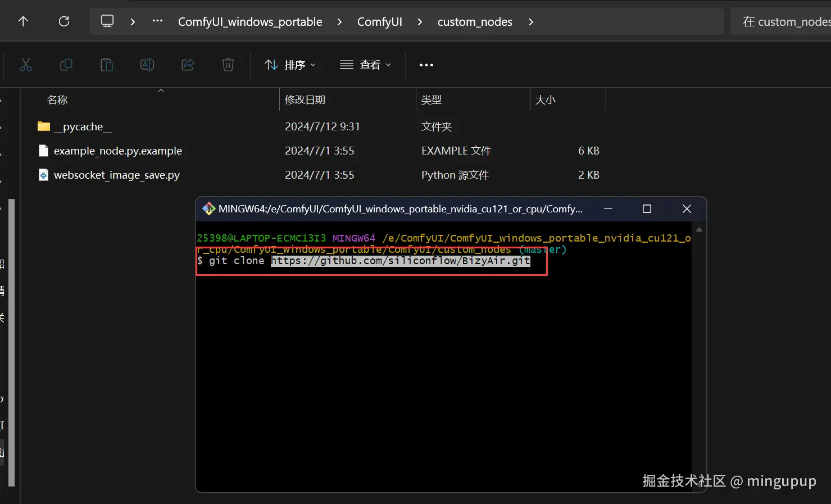The image size is (831, 504).
Task: Select websocket_image_save.py file
Action: click(117, 175)
